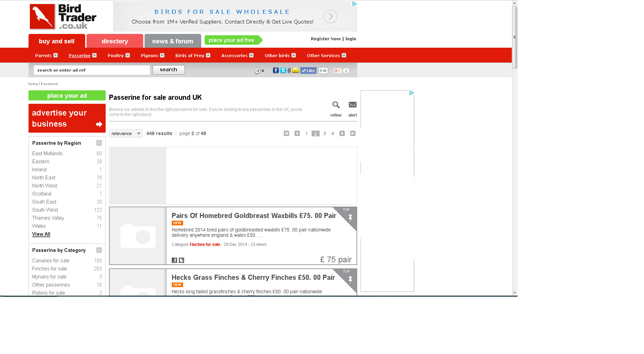Click the yellow envelope email icon

pos(296,71)
